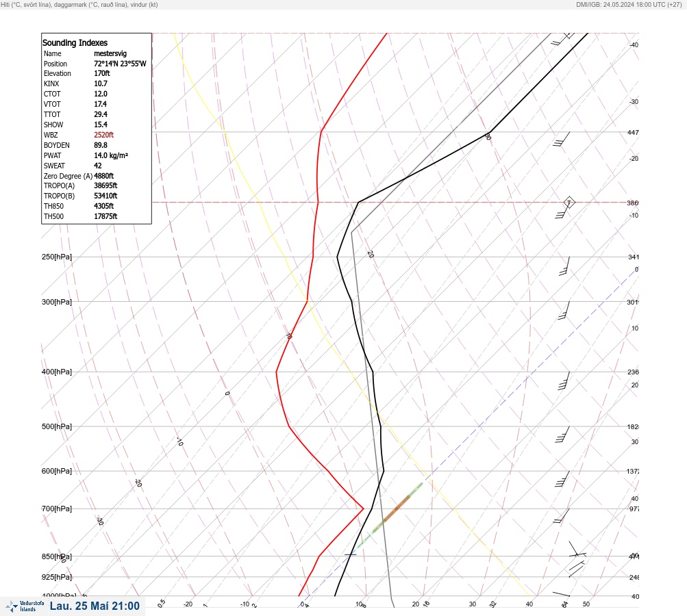
Task: Click the BOYDEN value 89.8
Action: 101,145
